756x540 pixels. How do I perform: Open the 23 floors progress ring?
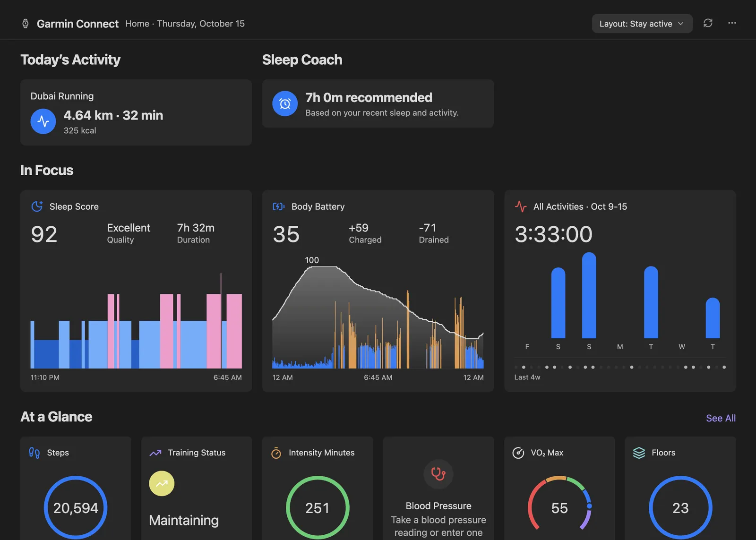pos(680,507)
